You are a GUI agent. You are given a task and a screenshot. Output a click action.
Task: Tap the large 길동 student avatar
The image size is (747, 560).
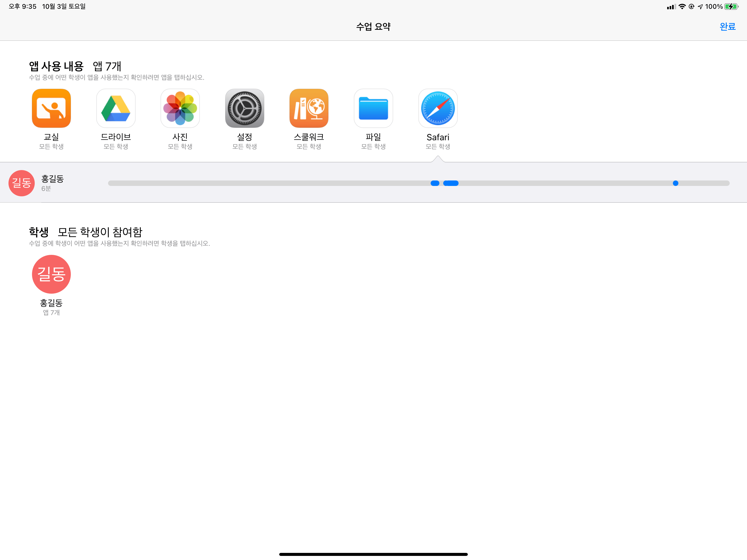tap(51, 274)
